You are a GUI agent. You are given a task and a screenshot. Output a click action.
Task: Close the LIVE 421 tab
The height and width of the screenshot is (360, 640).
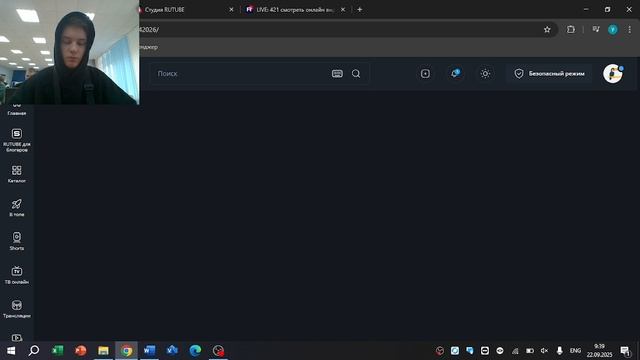[x=343, y=9]
